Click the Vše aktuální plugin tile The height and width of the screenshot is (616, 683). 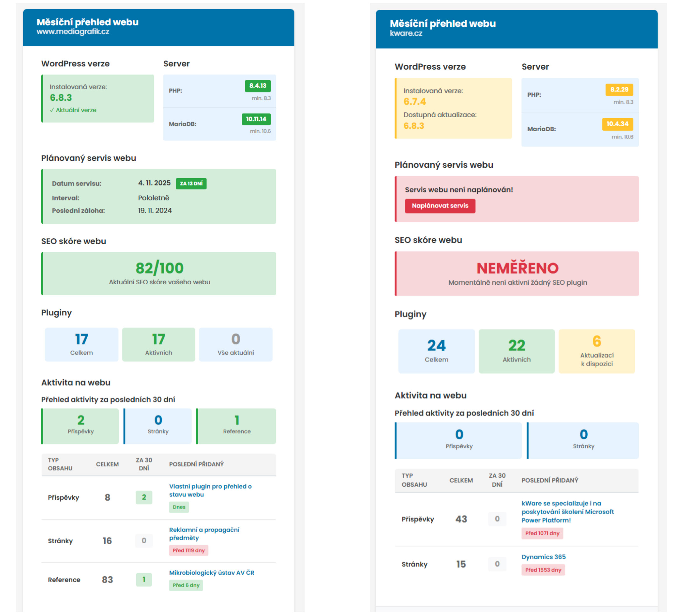pos(236,344)
